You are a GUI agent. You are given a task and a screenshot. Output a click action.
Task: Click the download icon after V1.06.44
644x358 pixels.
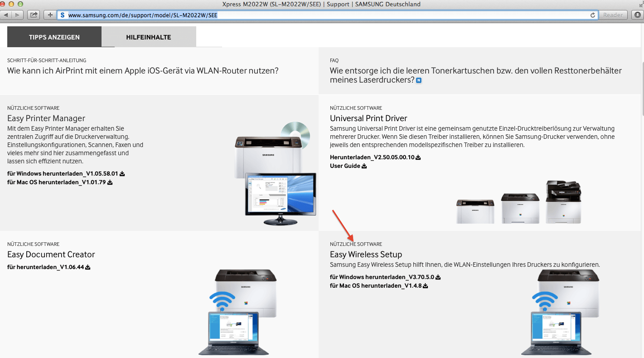pyautogui.click(x=88, y=267)
